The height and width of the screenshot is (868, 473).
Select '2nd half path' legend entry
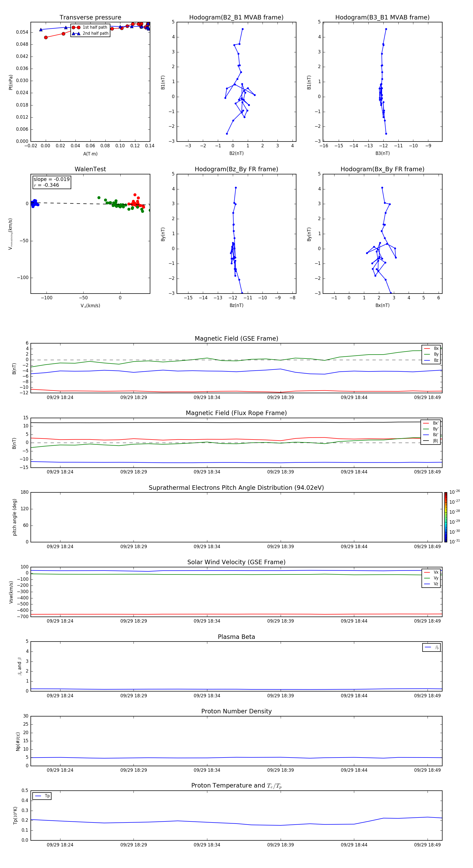tap(90, 33)
